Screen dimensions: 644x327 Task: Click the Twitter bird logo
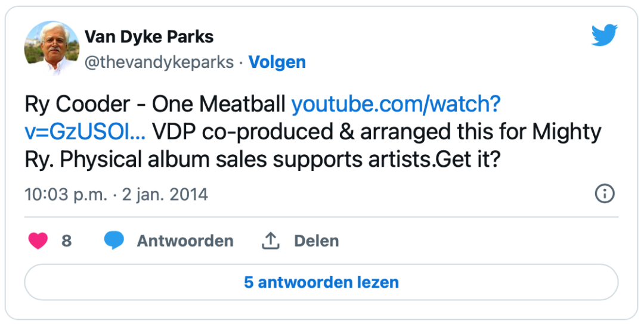click(x=604, y=35)
